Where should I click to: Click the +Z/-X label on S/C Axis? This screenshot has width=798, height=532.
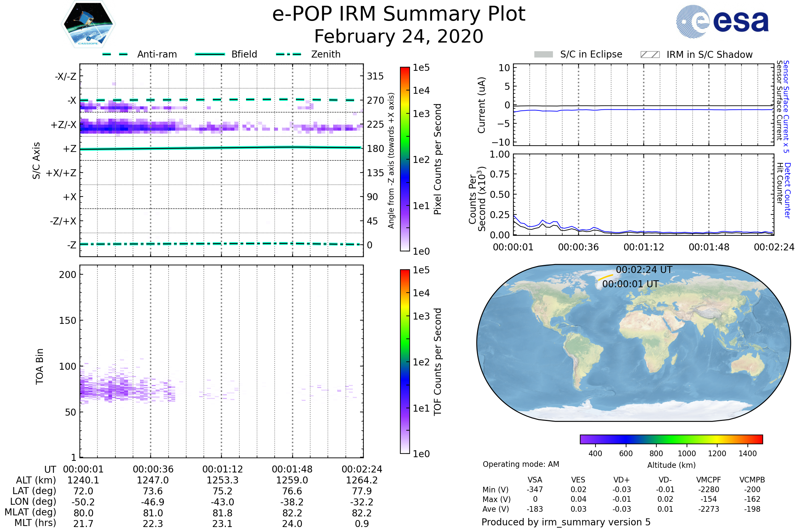click(64, 125)
